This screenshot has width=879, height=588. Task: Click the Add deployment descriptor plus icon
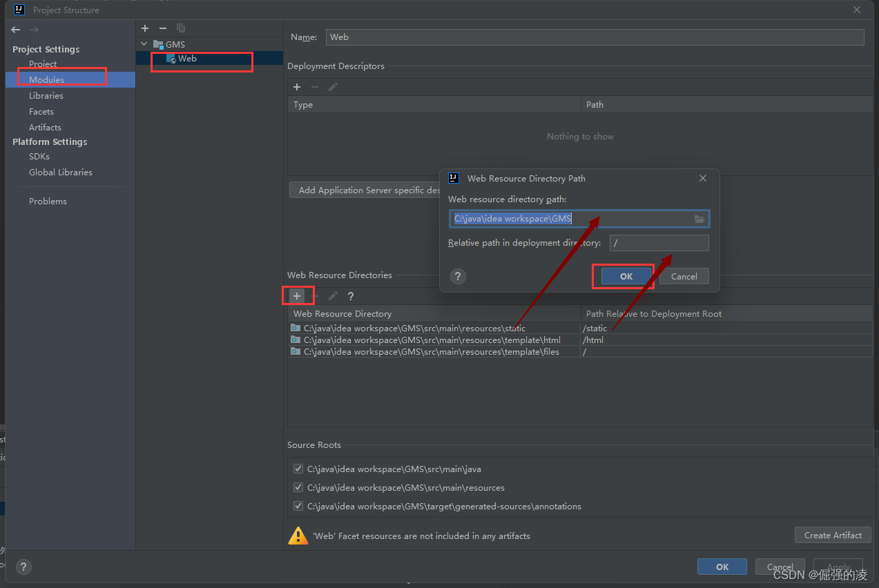pyautogui.click(x=297, y=87)
